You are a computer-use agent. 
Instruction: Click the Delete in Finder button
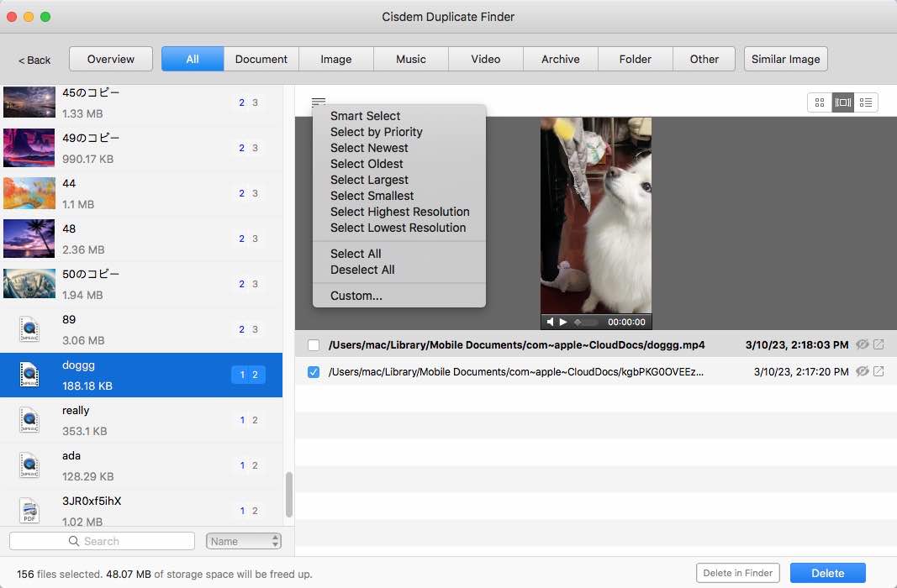(x=737, y=572)
